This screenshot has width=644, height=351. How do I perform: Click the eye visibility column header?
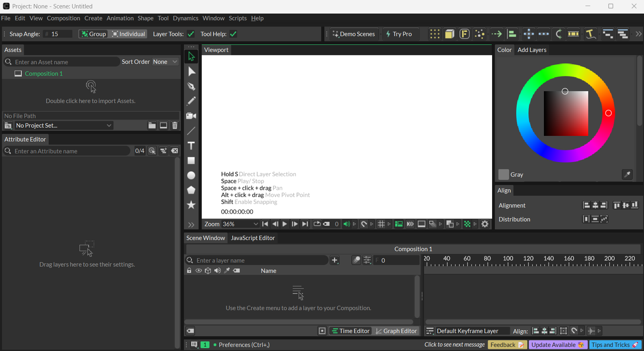(199, 271)
